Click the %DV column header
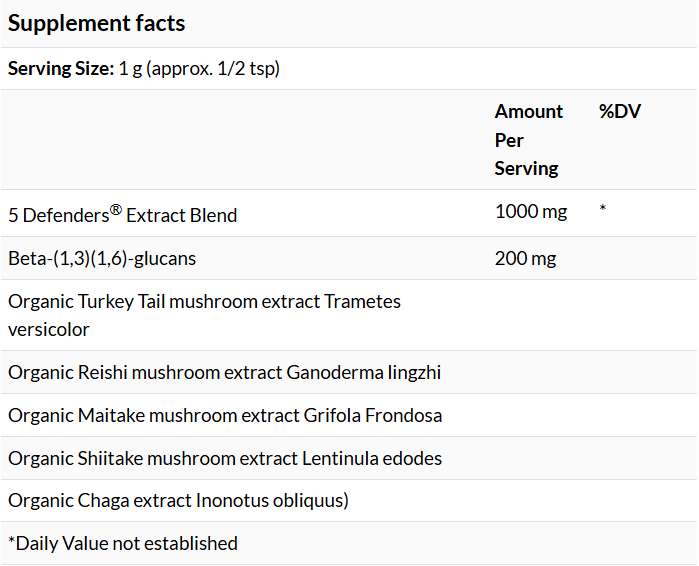The width and height of the screenshot is (699, 566). (620, 111)
